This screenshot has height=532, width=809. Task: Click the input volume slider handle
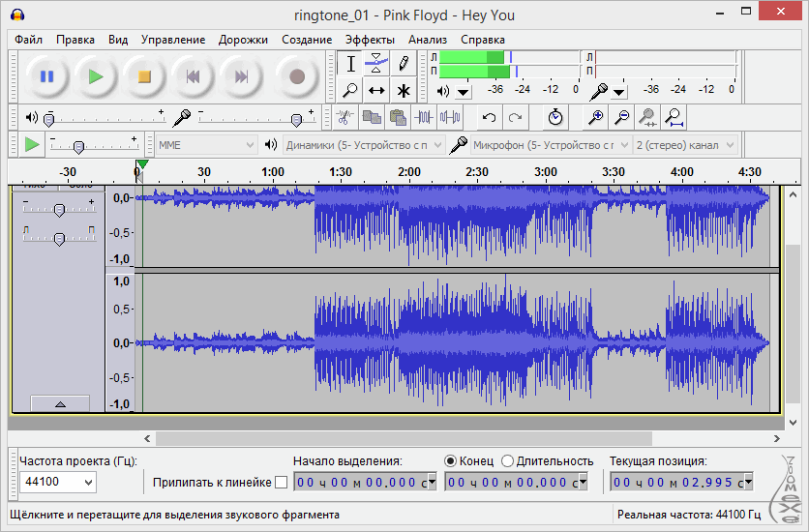pyautogui.click(x=297, y=120)
